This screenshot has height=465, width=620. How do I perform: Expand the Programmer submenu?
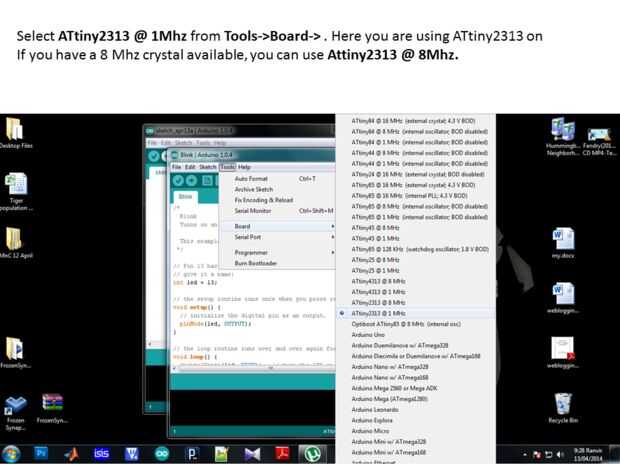tap(278, 252)
